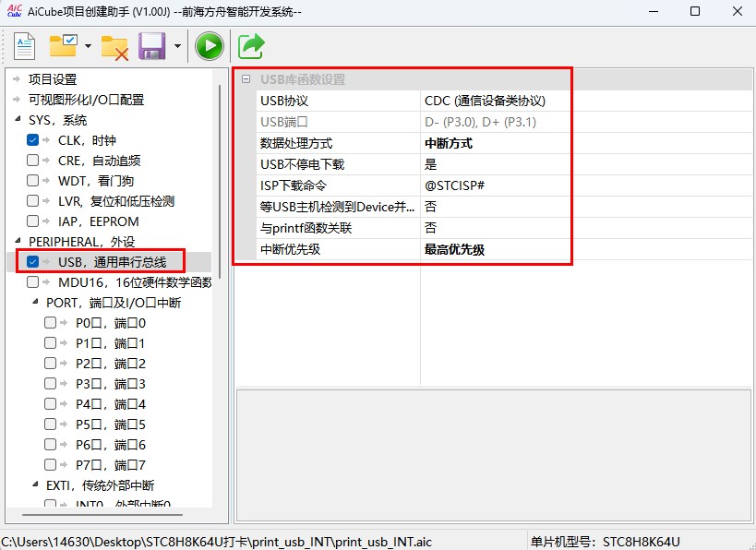Collapse the SYS，系统 tree node
Screen dimensions: 756x550
click(x=18, y=119)
